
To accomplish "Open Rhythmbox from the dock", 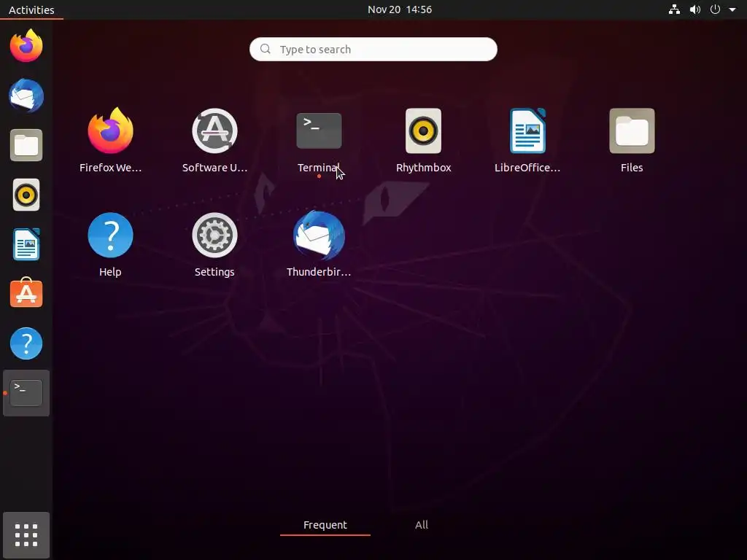I will pos(26,195).
